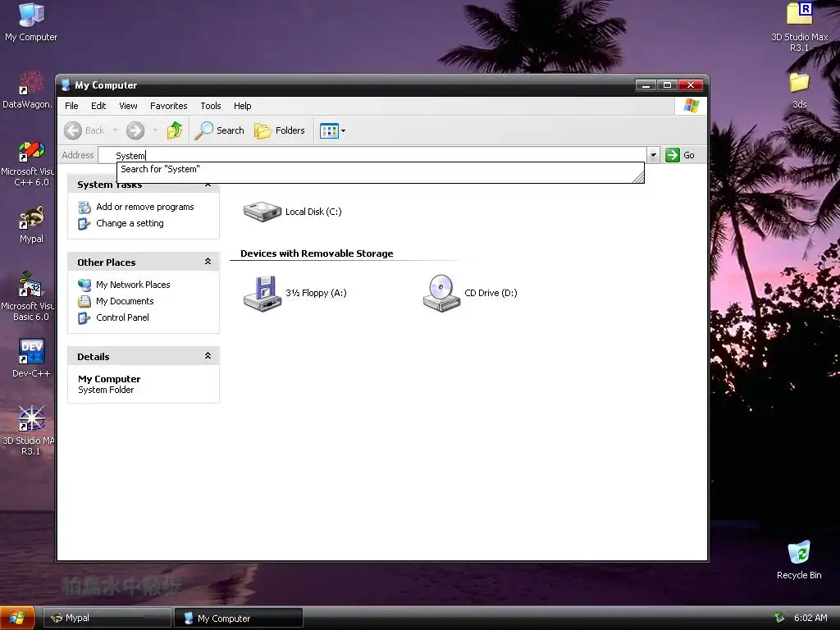Open the Search pane magnifier button

click(220, 130)
